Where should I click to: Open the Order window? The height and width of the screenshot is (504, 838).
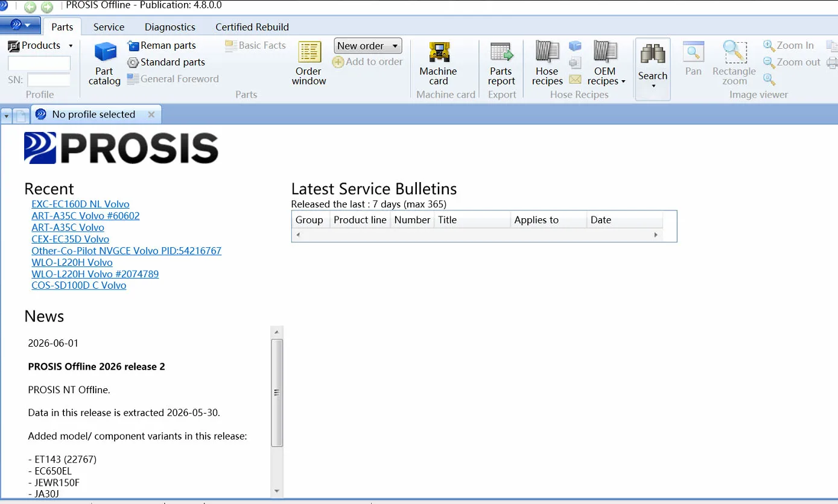coord(309,64)
